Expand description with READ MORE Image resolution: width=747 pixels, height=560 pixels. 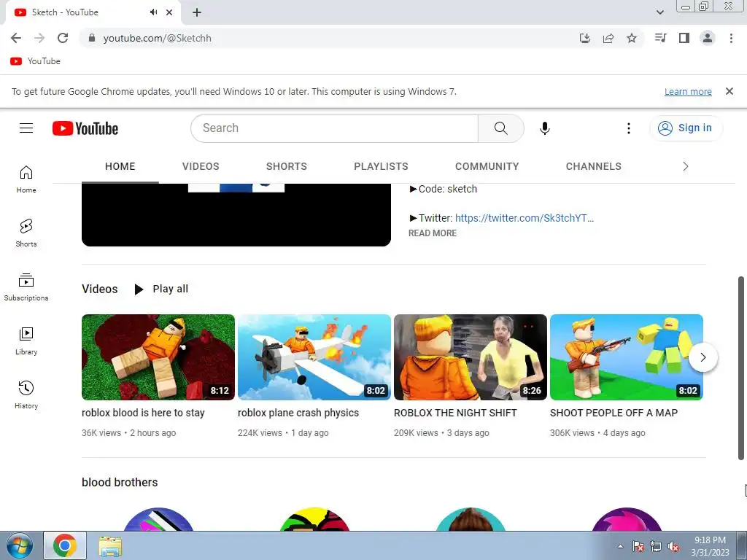pos(433,233)
